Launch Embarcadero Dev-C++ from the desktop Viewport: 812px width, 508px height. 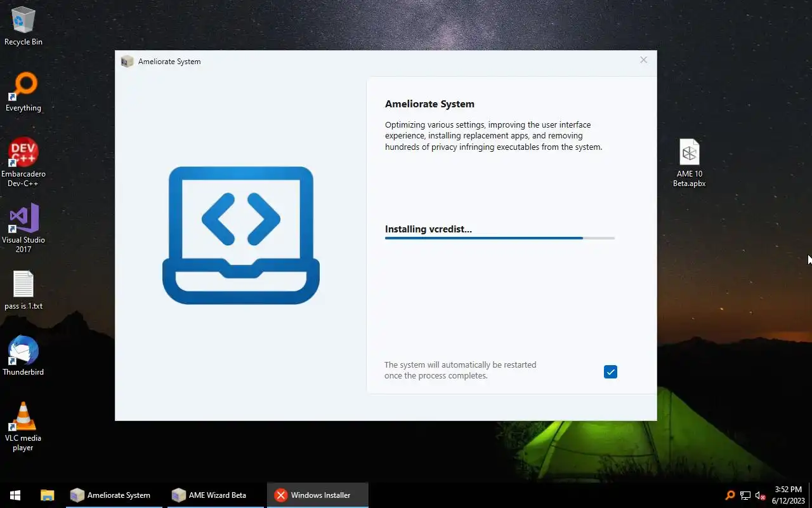tap(23, 163)
